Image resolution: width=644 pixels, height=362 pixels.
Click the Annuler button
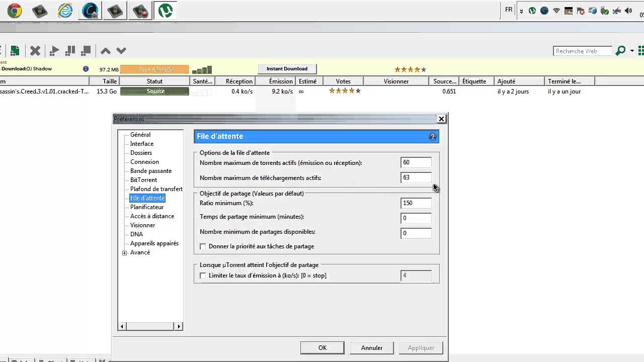coord(372,347)
